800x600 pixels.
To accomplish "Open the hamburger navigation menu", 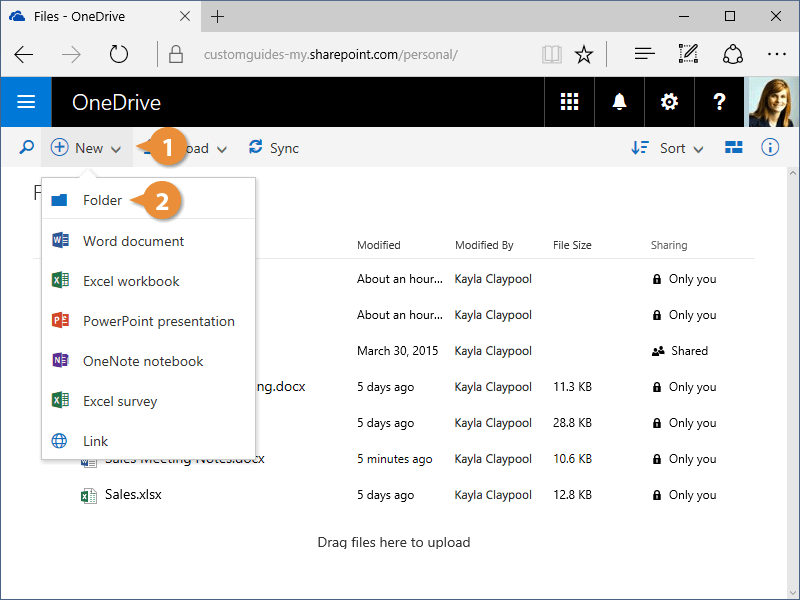I will point(26,102).
